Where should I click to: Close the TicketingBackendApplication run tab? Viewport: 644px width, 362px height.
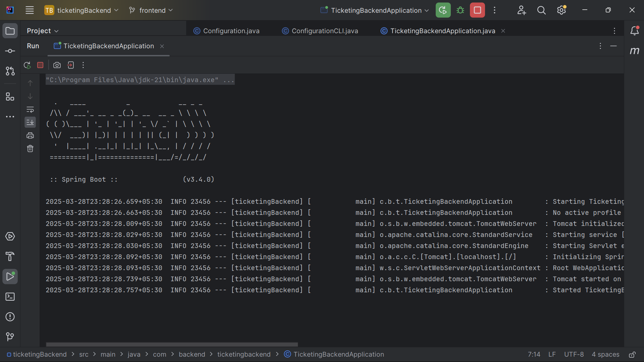coord(162,46)
